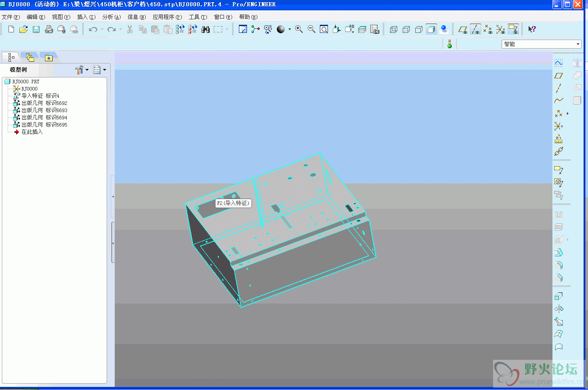The height and width of the screenshot is (390, 588).
Task: Expand the datum point flyout arrow
Action: coord(568,113)
